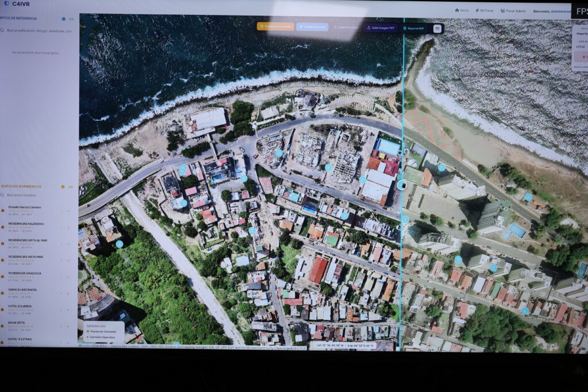Image resolution: width=588 pixels, height=392 pixels.
Task: Toggle the Puntos de Referencia blue circle icon
Action: point(63,19)
